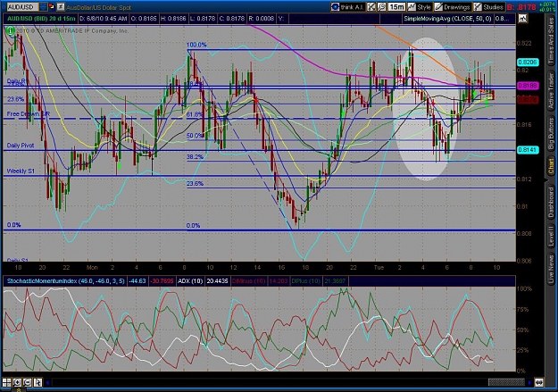Open the Dashboard side tab

click(x=551, y=203)
